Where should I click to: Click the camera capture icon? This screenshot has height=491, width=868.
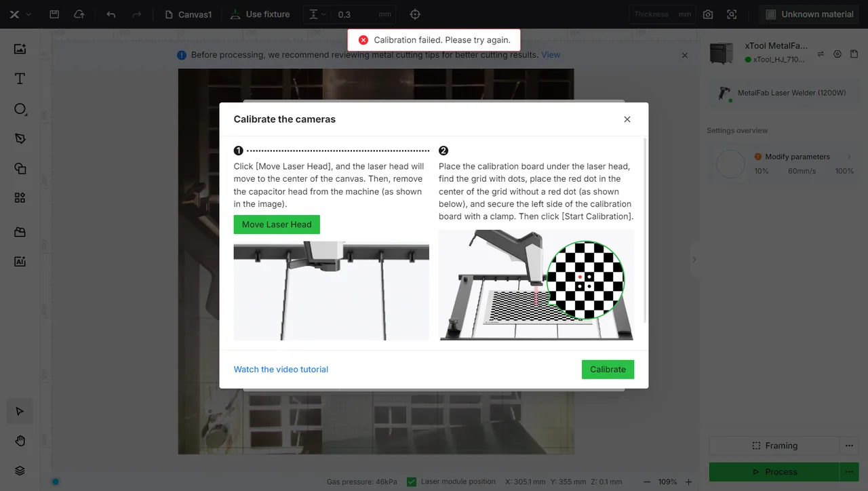click(708, 14)
